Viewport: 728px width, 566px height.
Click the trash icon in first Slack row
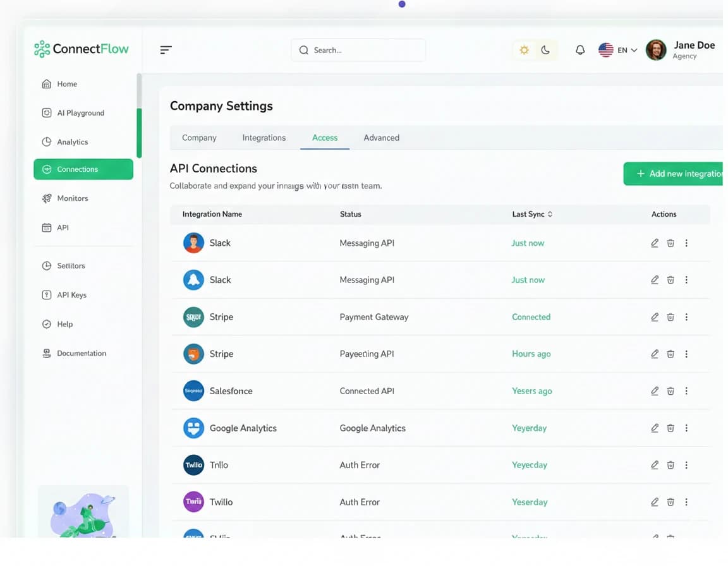coord(670,243)
